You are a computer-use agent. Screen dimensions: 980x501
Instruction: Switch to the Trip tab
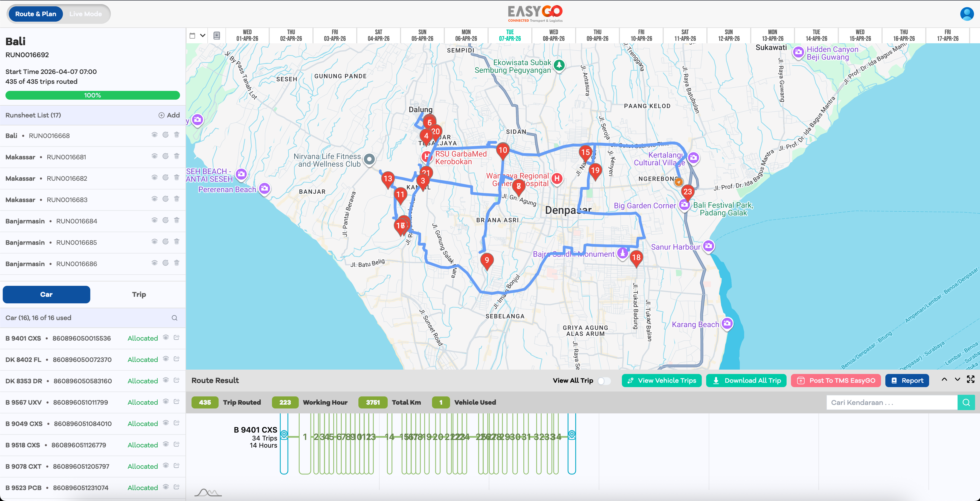point(139,294)
